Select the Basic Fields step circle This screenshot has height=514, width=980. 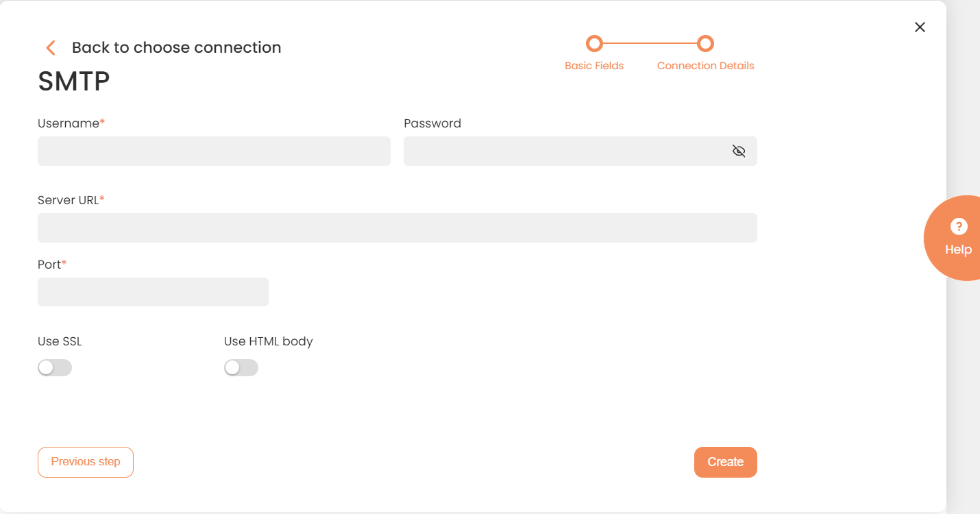(594, 42)
